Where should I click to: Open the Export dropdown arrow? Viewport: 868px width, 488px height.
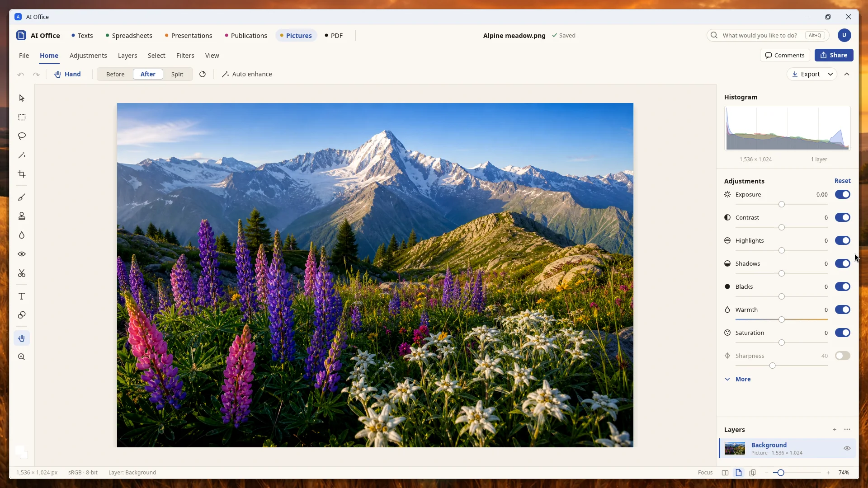(830, 74)
